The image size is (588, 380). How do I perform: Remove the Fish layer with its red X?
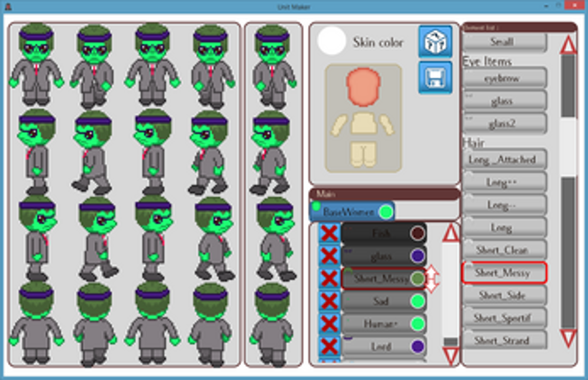coord(329,233)
